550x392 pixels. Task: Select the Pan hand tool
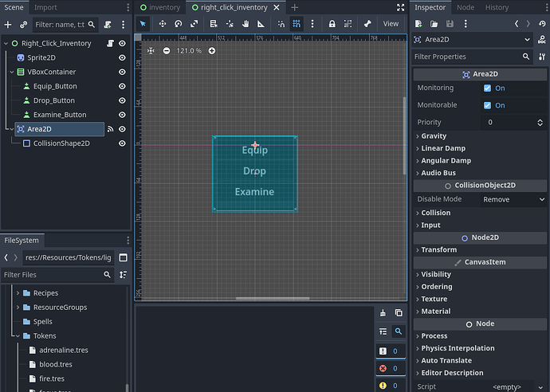pyautogui.click(x=246, y=24)
